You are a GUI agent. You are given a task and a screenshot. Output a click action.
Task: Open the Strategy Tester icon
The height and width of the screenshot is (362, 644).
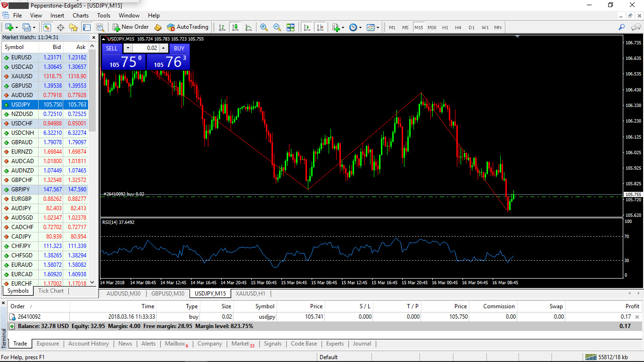coord(100,27)
